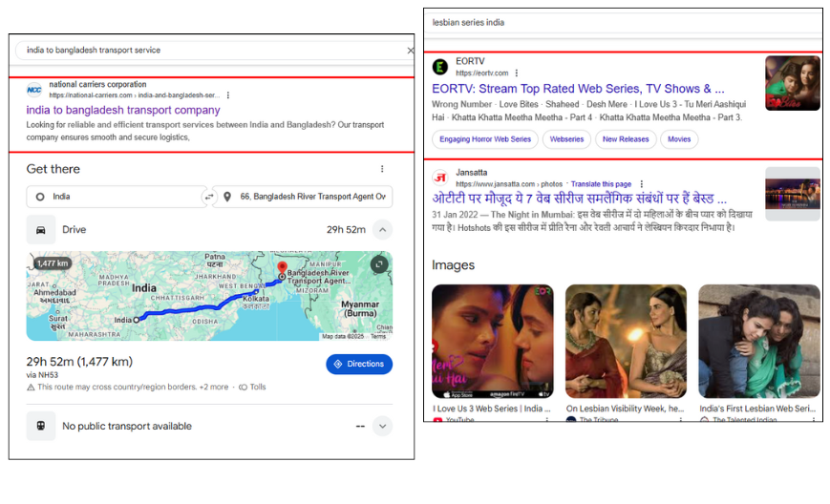Click the red destination marker on map
830x504 pixels.
[x=282, y=268]
